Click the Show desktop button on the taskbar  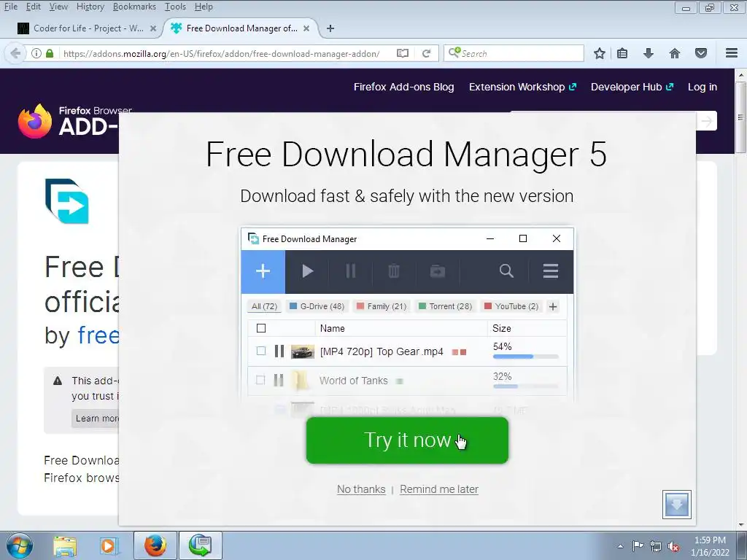click(742, 545)
